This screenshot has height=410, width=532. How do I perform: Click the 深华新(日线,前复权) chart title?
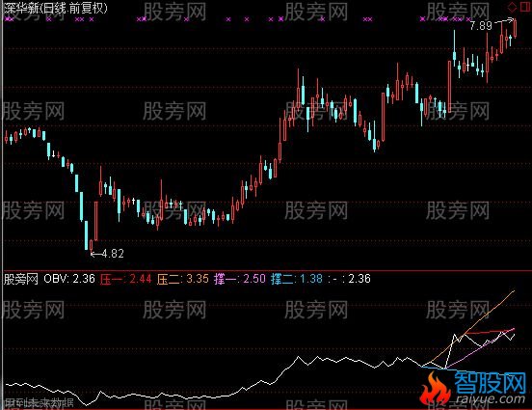[56, 8]
